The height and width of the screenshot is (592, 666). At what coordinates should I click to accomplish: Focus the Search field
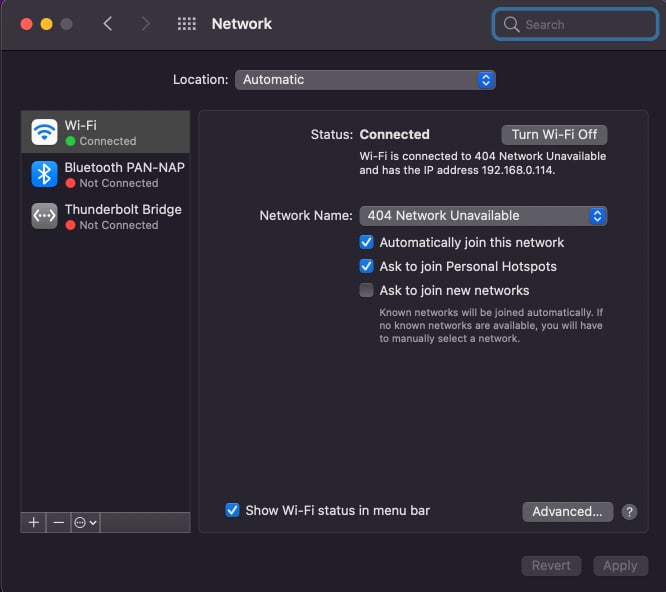[576, 25]
